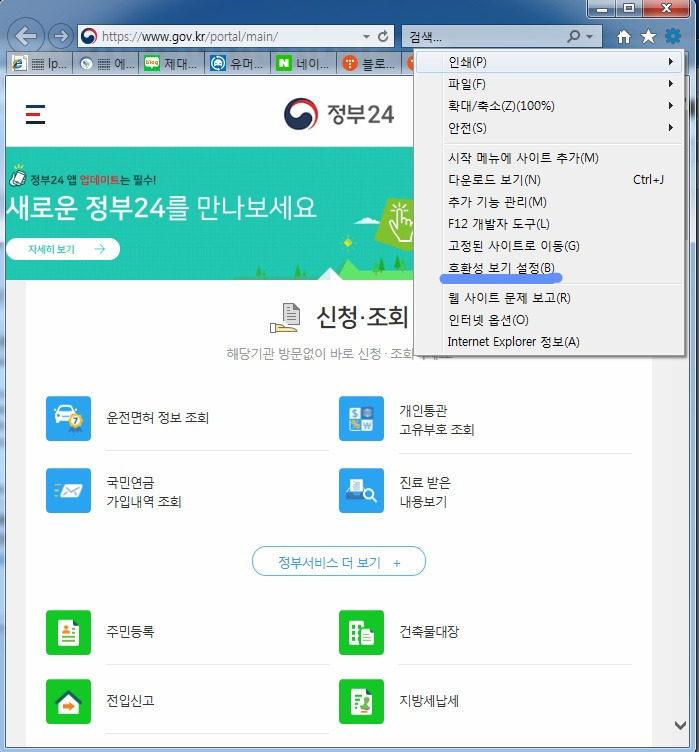Select F12 개발자 도구(L)

(549, 224)
